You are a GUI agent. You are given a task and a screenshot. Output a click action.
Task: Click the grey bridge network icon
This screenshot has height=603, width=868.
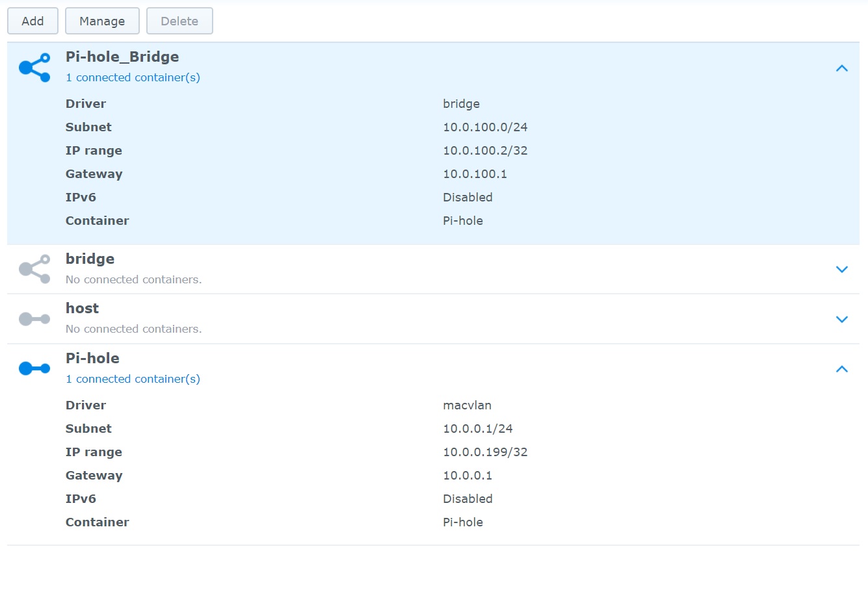click(x=34, y=269)
